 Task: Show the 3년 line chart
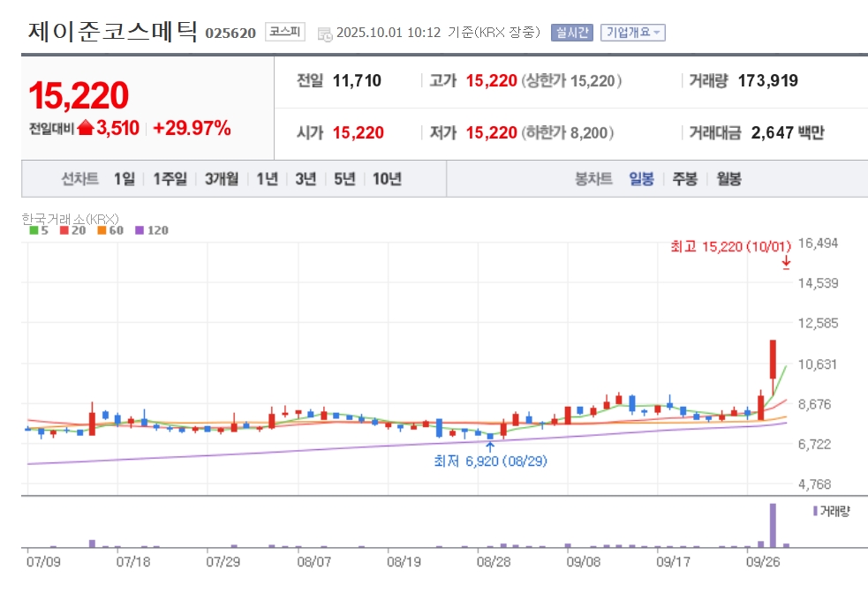(x=306, y=178)
